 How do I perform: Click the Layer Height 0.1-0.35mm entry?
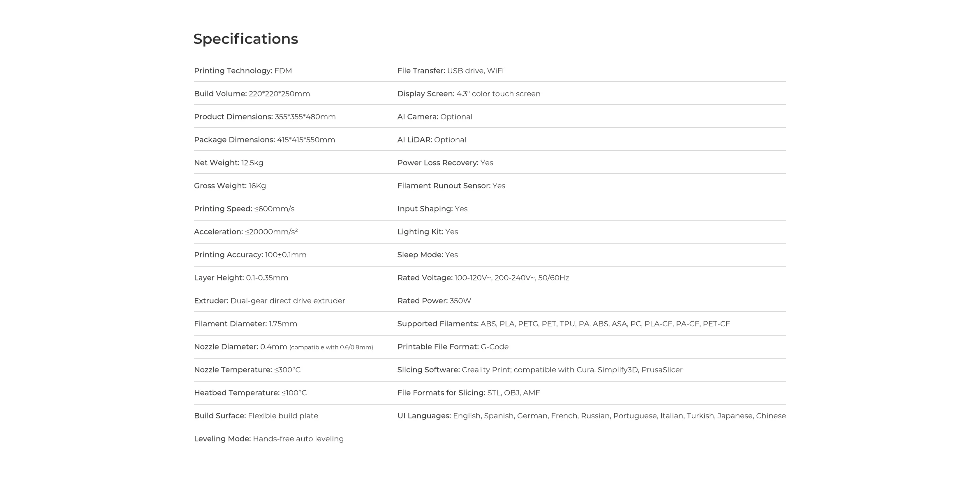pyautogui.click(x=241, y=278)
